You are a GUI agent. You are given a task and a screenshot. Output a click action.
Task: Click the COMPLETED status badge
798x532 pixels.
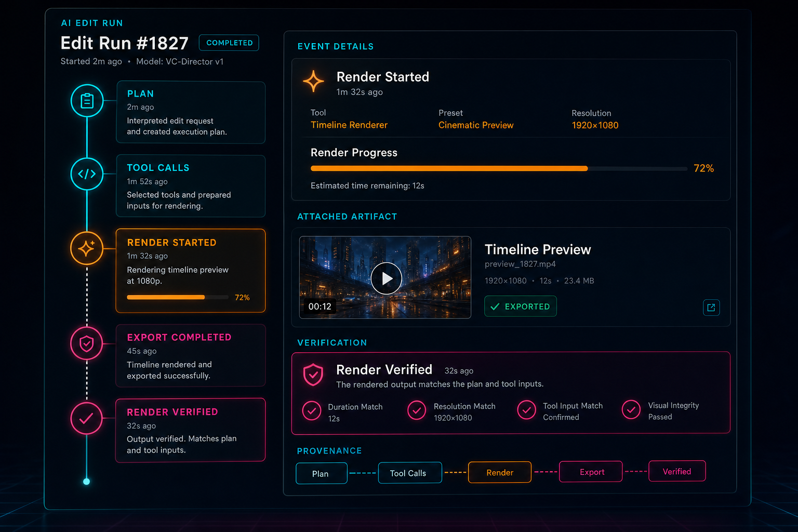click(229, 43)
